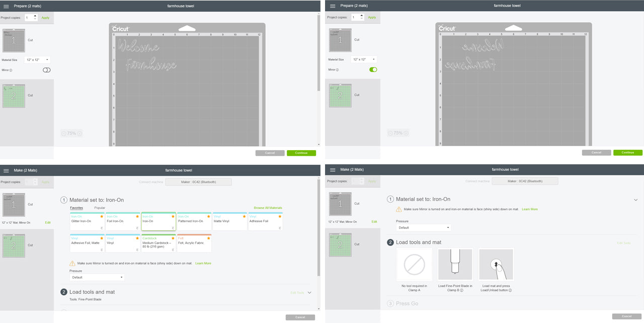The image size is (644, 323).
Task: Click Apply in Prepare window with Mirror off
Action: tap(45, 18)
